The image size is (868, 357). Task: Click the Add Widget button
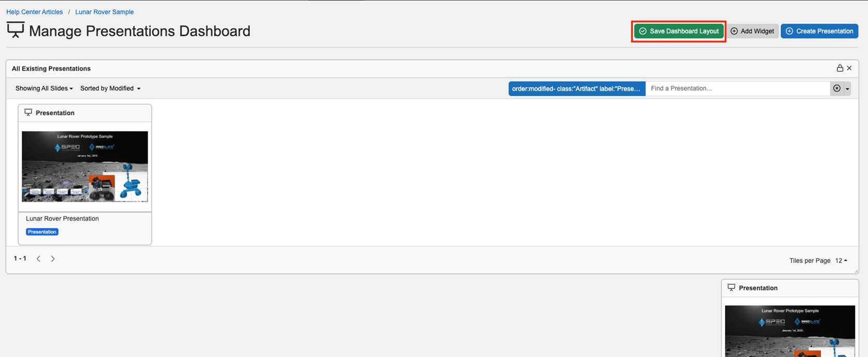(x=752, y=31)
